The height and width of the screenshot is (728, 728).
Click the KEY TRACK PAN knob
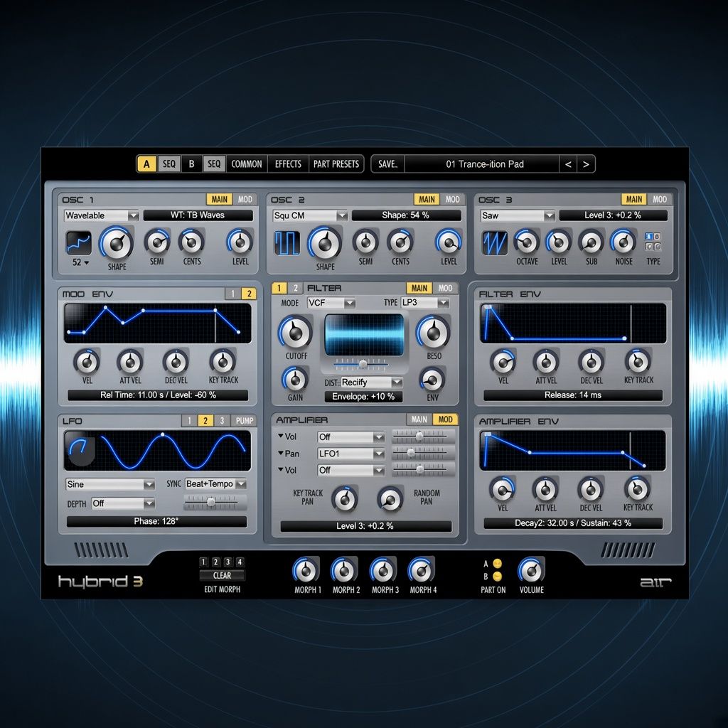[345, 500]
